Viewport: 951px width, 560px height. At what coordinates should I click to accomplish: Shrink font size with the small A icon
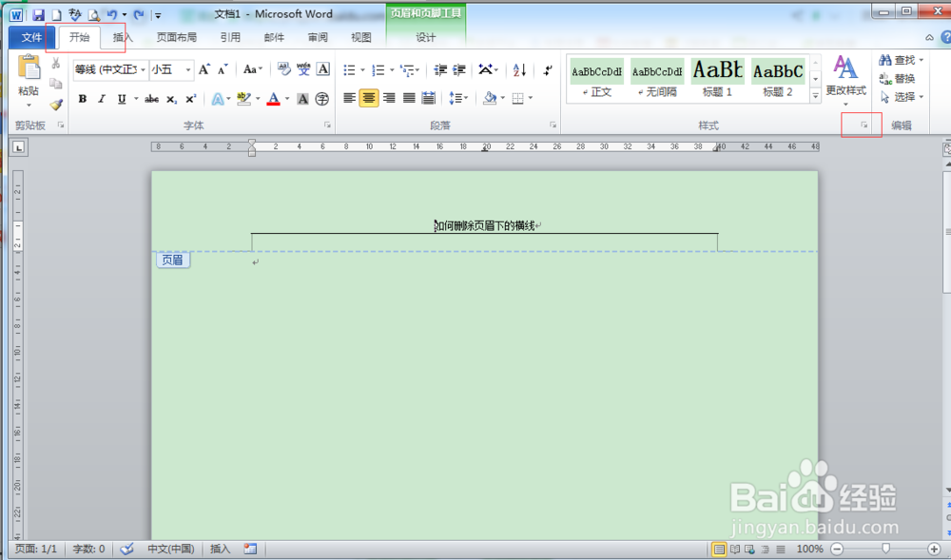(x=223, y=69)
